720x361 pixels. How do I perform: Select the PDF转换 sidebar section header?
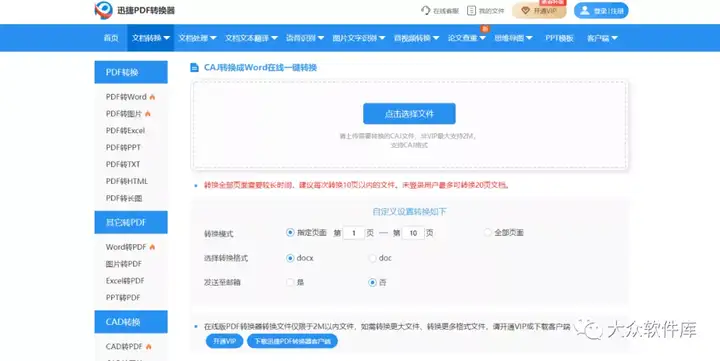[131, 72]
